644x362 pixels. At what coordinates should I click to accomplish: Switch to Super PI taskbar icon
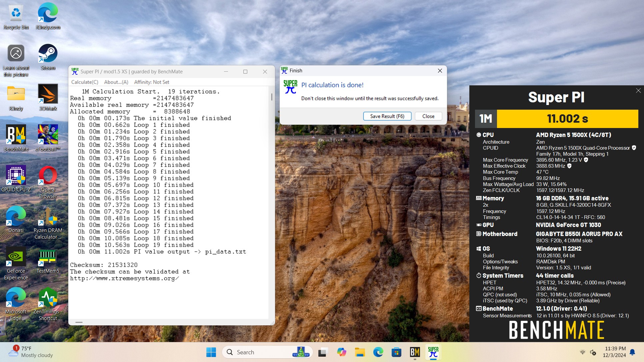[433, 352]
